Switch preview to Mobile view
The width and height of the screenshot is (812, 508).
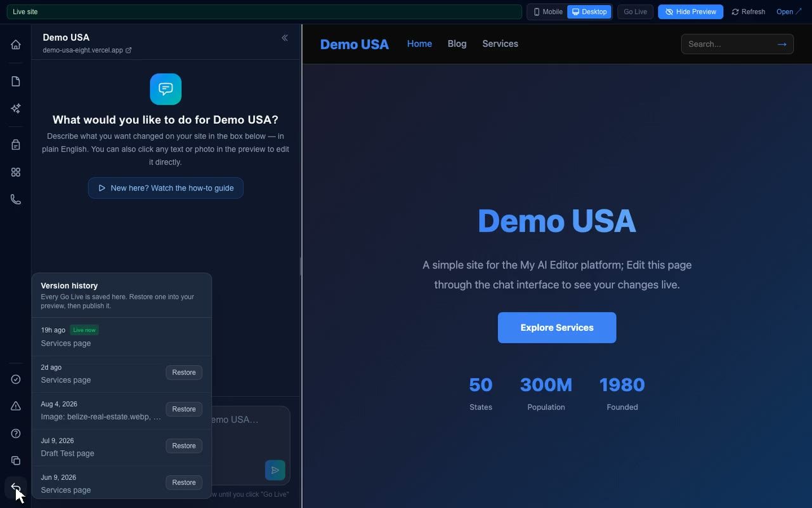548,12
